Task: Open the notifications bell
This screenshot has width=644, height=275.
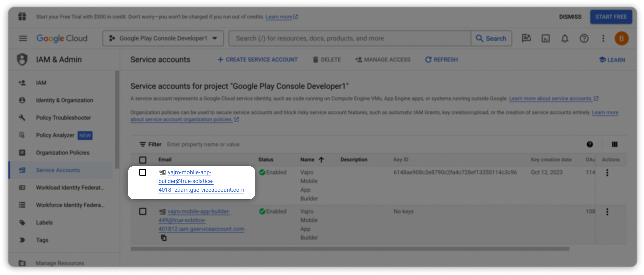Action: click(565, 39)
